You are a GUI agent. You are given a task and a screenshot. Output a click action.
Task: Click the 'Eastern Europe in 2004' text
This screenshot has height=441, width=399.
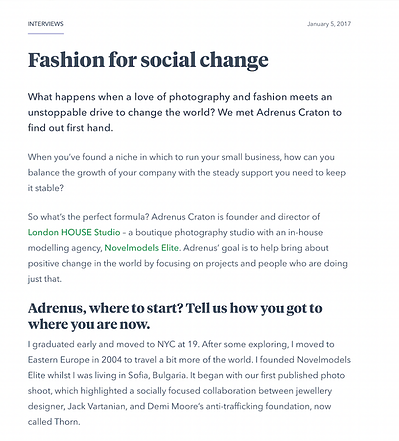[x=75, y=360]
